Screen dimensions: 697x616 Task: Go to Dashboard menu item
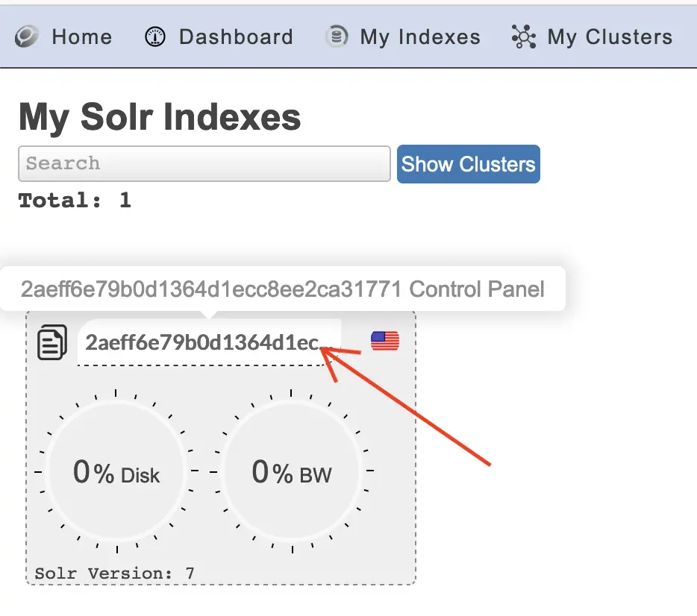point(236,37)
